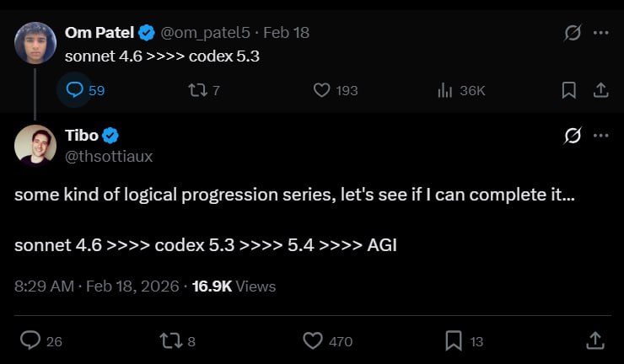
Task: Retweet Tibo's progression series tweet
Action: coord(170,340)
